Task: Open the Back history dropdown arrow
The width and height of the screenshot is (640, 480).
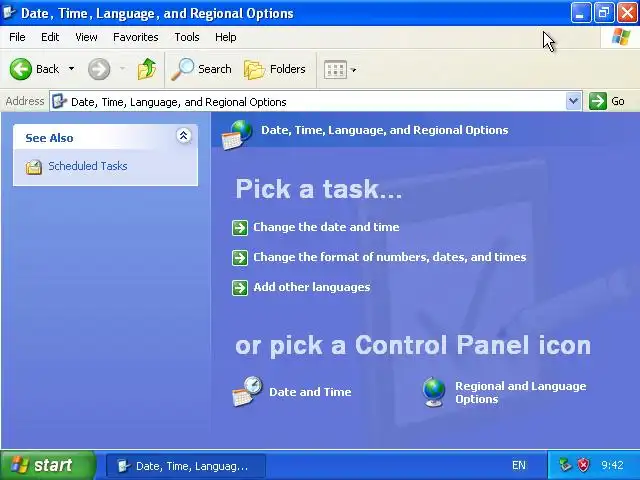Action: coord(71,69)
